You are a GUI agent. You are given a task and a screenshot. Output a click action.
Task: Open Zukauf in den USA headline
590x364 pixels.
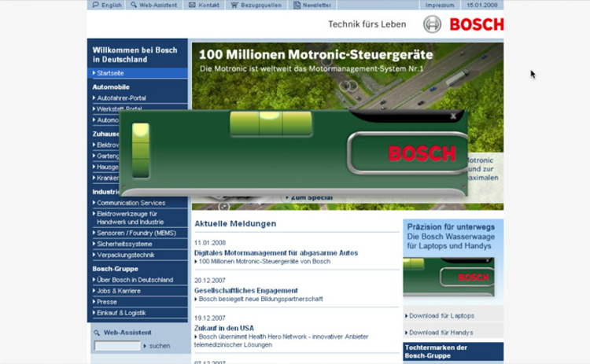coord(224,328)
